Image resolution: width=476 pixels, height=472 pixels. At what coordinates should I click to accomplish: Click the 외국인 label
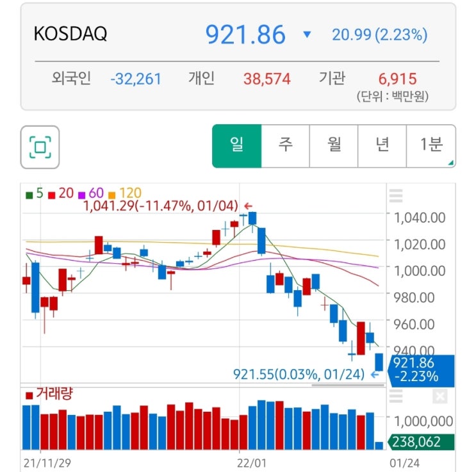point(71,78)
